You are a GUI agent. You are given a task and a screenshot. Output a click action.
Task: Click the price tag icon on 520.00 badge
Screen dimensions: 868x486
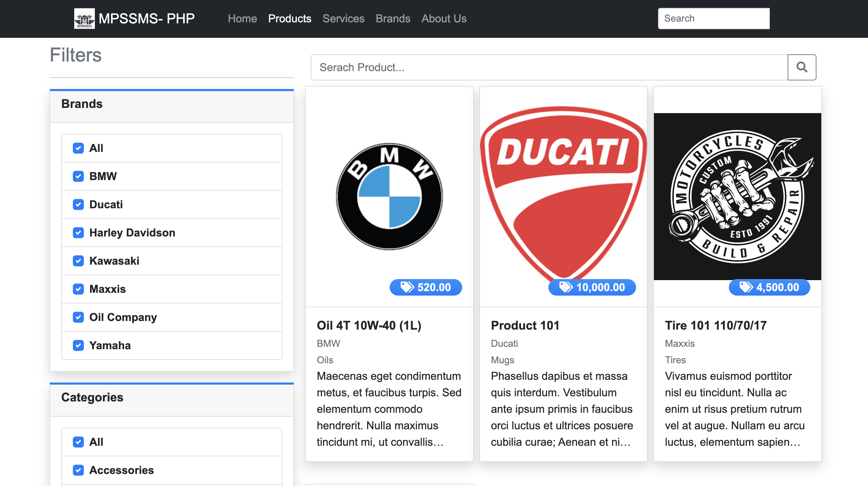407,287
